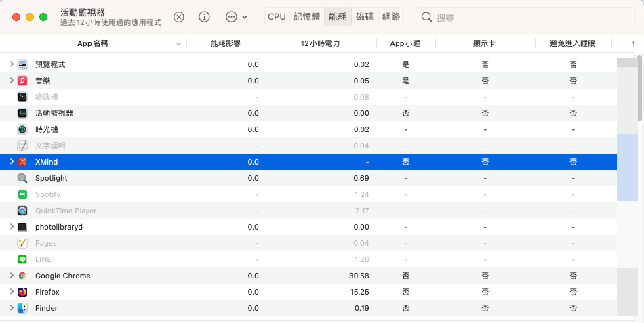Click the 時光機 app icon

(x=22, y=129)
